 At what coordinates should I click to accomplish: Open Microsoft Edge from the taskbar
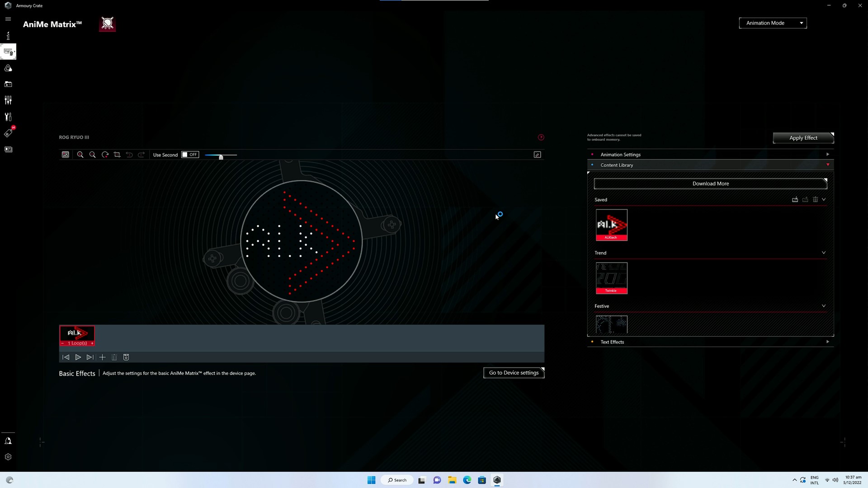tap(467, 480)
